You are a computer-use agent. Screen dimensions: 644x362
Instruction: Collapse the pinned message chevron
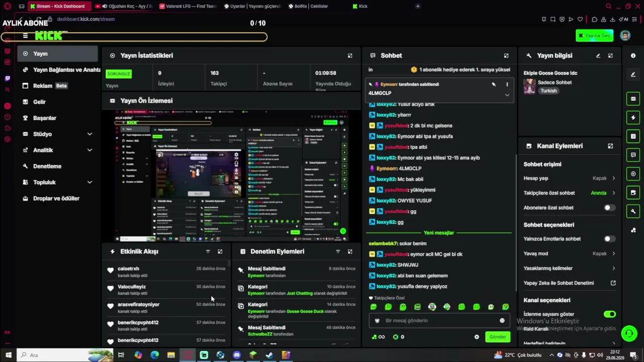507,95
